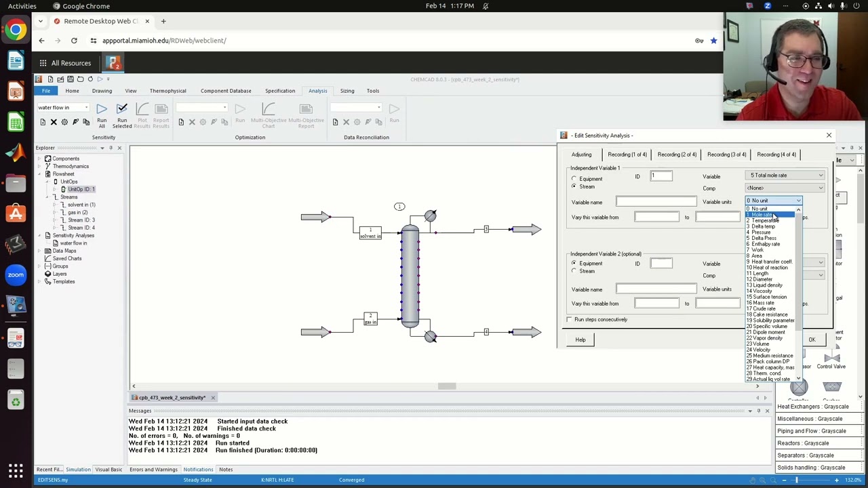Collapse the Flowsheet tree node
Viewport: 868px width, 488px height.
(x=39, y=174)
